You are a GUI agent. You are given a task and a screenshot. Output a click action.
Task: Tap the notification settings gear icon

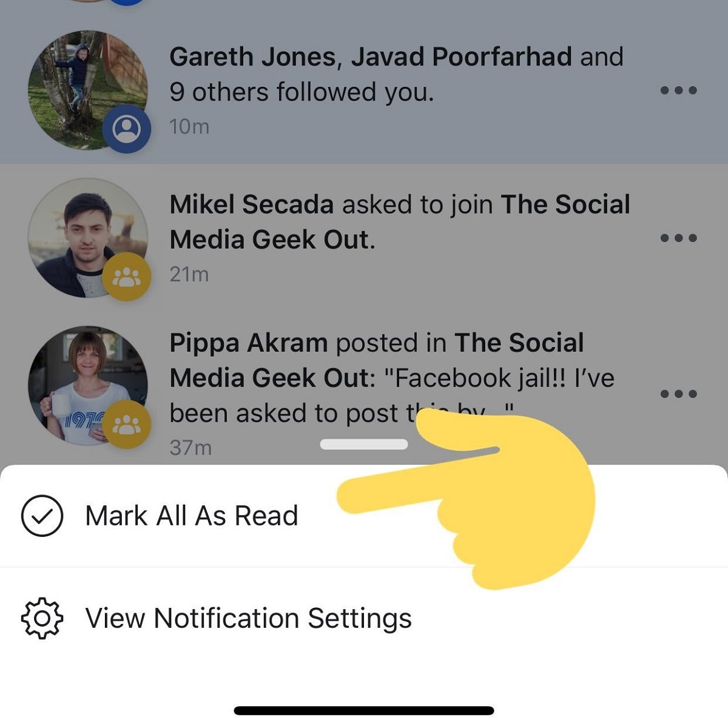[42, 618]
